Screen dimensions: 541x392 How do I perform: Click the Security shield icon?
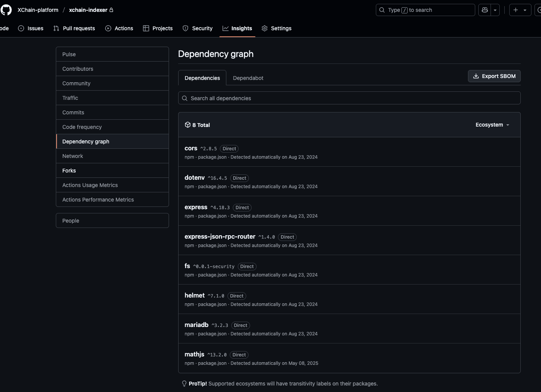(x=185, y=28)
